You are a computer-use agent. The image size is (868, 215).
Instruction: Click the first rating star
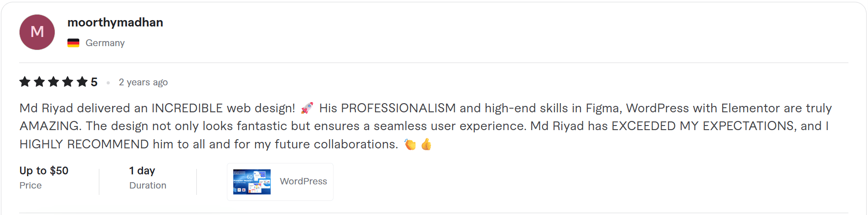coord(25,82)
